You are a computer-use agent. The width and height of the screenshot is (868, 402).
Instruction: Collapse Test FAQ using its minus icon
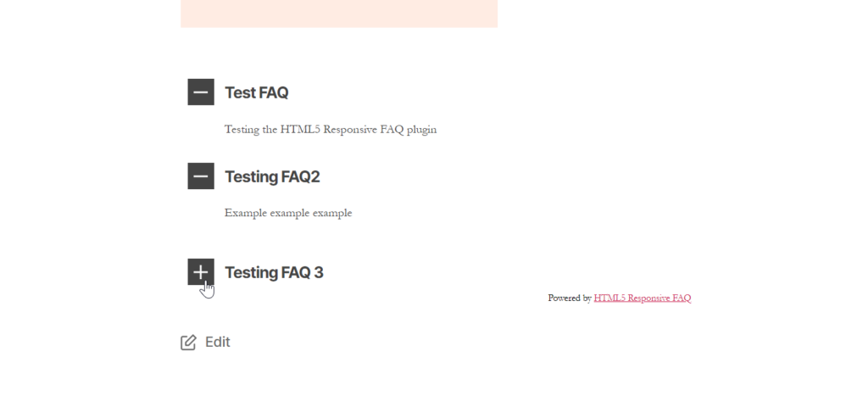201,92
